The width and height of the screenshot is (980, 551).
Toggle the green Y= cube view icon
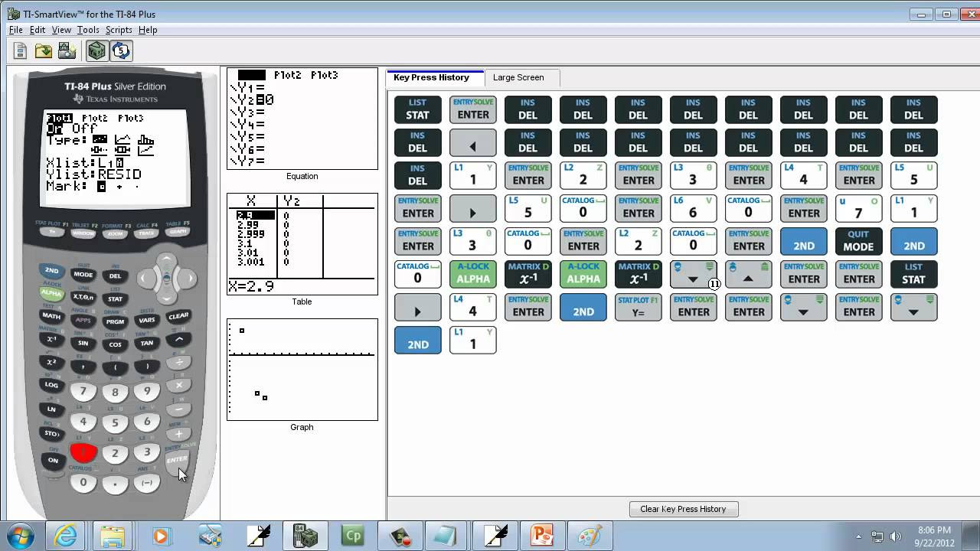click(96, 51)
